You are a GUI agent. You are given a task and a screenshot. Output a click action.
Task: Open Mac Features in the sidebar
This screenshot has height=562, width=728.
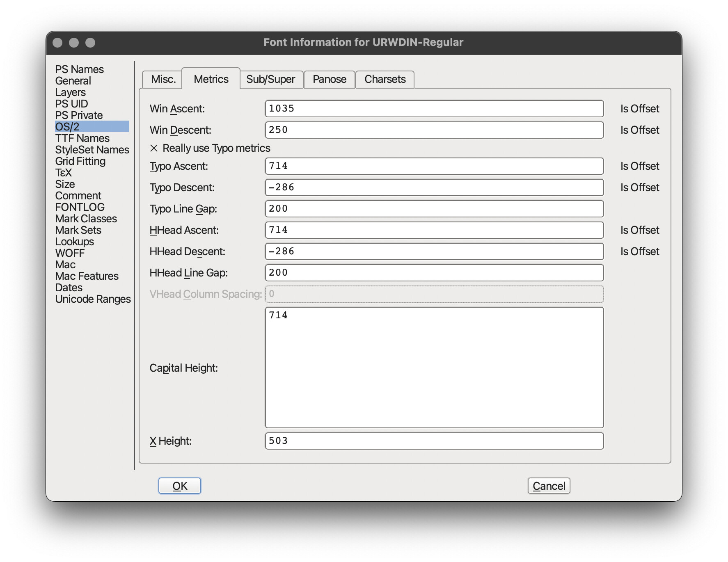pos(87,276)
